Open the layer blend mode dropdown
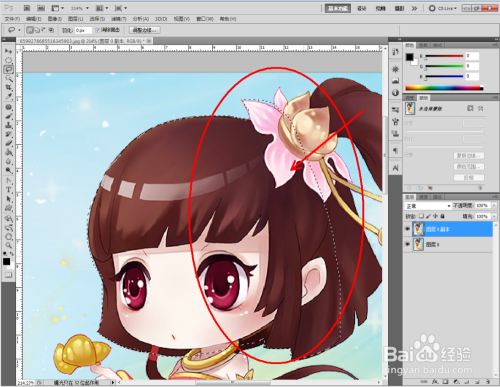Screen dimensions: 500x387 [x=428, y=206]
